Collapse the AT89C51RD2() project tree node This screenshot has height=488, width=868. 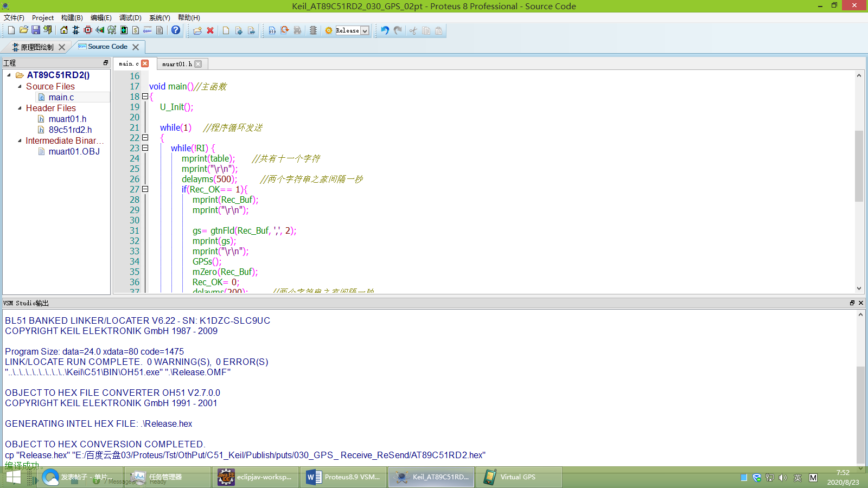[9, 75]
